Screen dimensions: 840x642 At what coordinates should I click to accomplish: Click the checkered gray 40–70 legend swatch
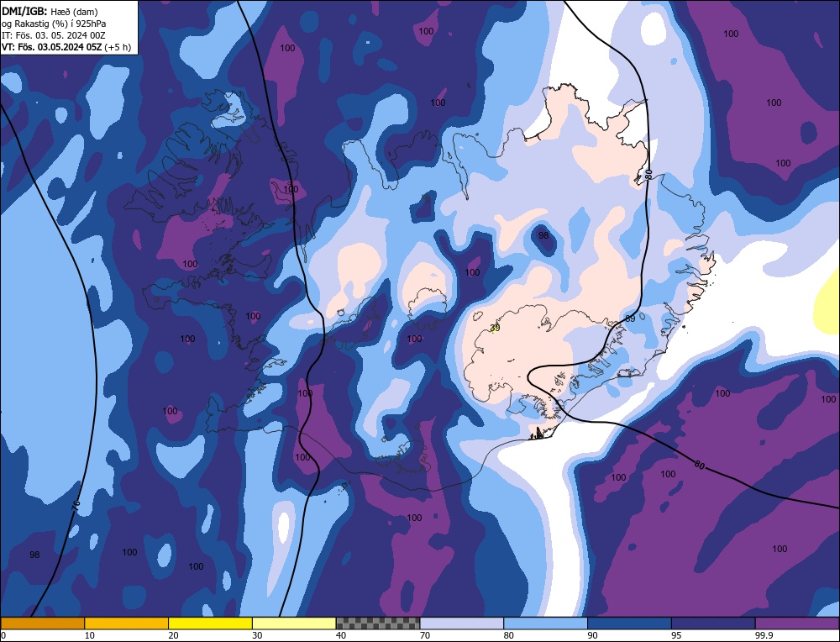point(378,624)
